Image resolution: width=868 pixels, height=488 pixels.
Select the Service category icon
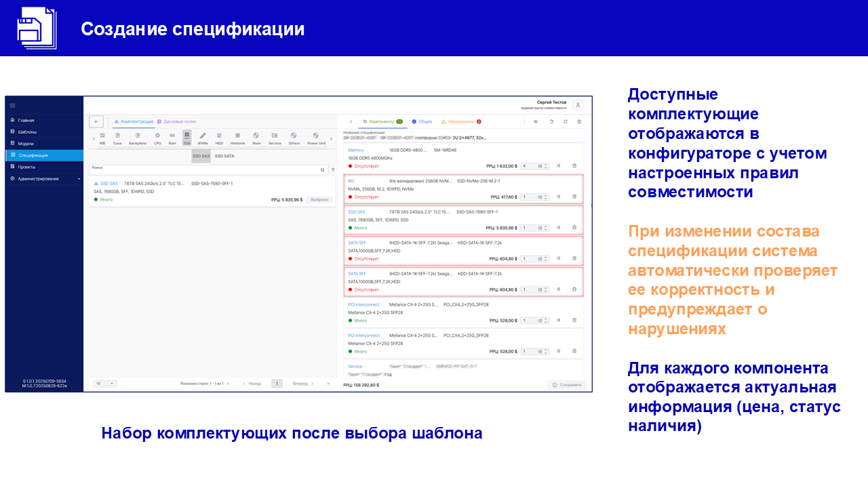pyautogui.click(x=275, y=138)
